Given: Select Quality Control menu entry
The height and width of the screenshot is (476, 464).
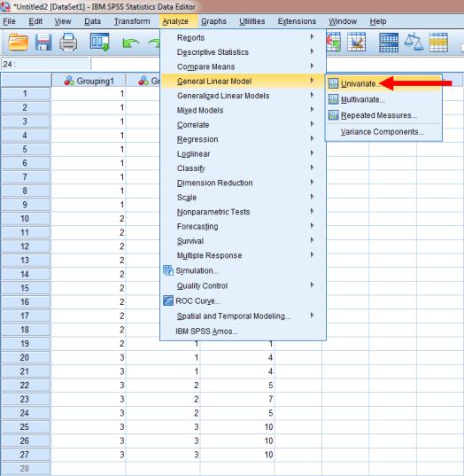Looking at the screenshot, I should point(244,285).
